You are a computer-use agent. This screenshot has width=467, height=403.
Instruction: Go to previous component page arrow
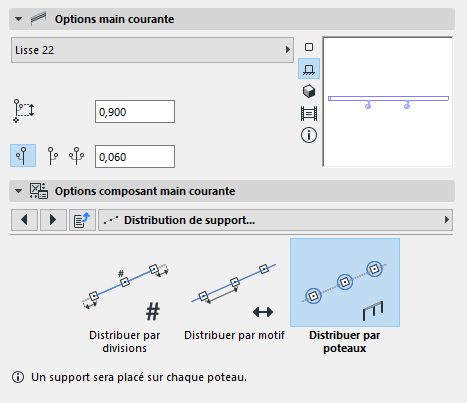24,220
